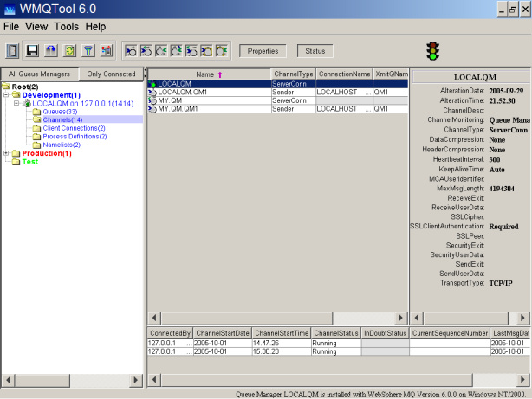Image resolution: width=532 pixels, height=399 pixels.
Task: Click the right arrow of the LOCALQM details scrollbar
Action: pyautogui.click(x=522, y=318)
